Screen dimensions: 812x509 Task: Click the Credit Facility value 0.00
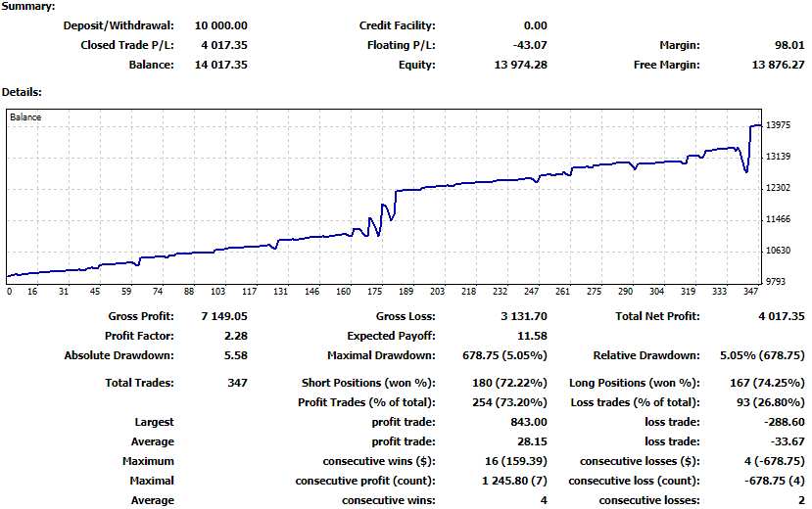(x=536, y=25)
